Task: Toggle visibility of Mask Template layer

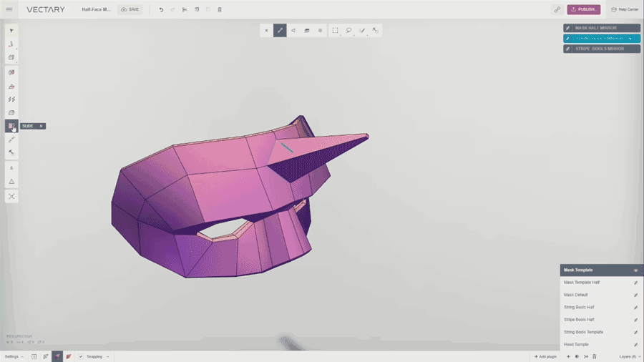Action: [x=635, y=270]
